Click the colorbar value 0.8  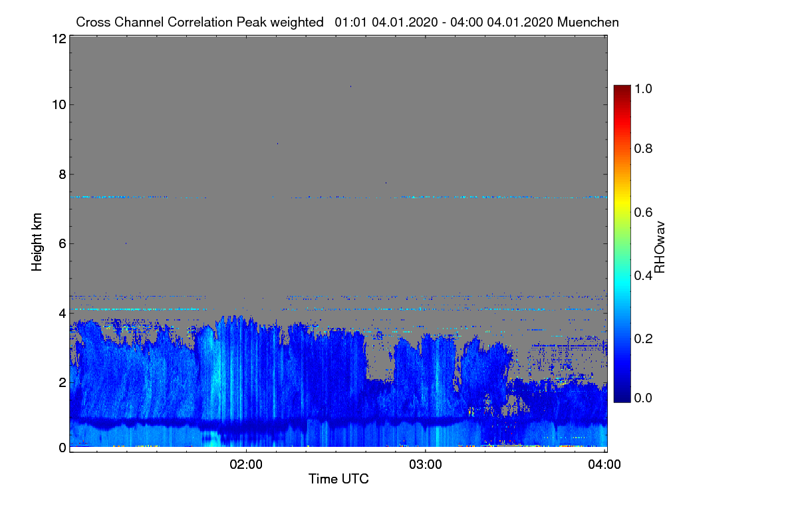644,149
